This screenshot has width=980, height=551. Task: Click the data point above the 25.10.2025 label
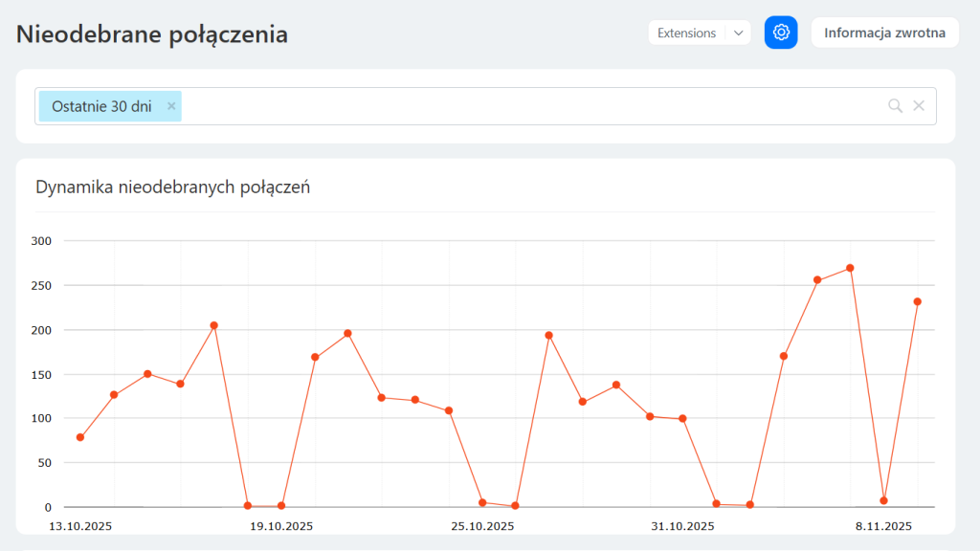(x=482, y=502)
